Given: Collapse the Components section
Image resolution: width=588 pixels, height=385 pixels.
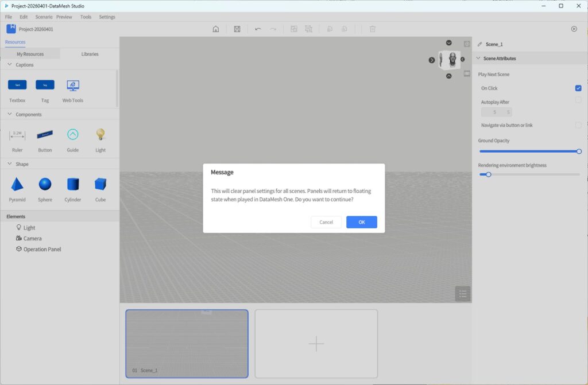Looking at the screenshot, I should 10,114.
